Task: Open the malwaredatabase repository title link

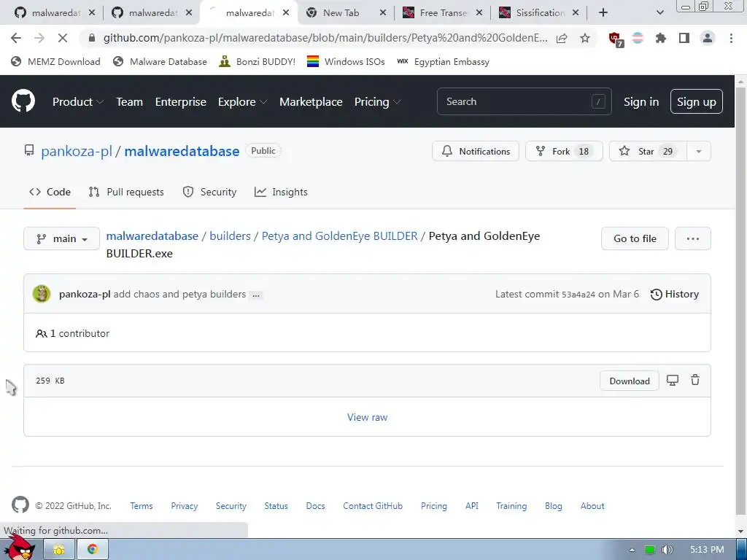Action: pos(182,151)
